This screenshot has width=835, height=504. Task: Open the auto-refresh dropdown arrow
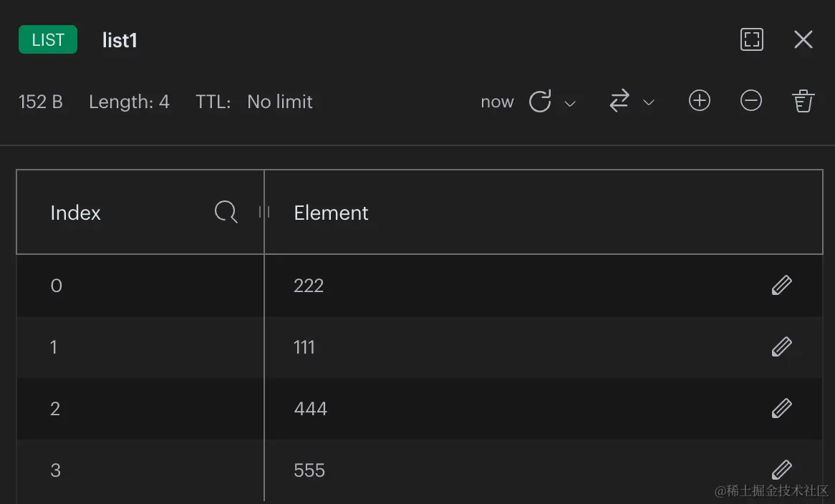[570, 103]
